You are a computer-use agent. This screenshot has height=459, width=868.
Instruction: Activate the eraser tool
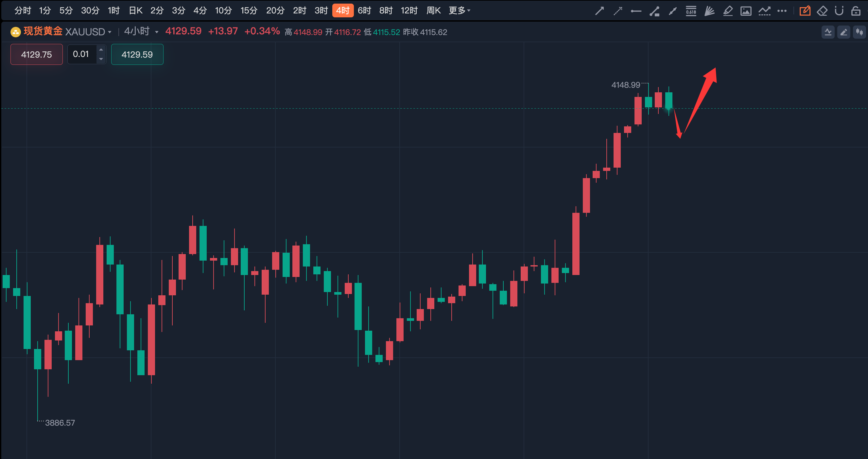pyautogui.click(x=822, y=11)
